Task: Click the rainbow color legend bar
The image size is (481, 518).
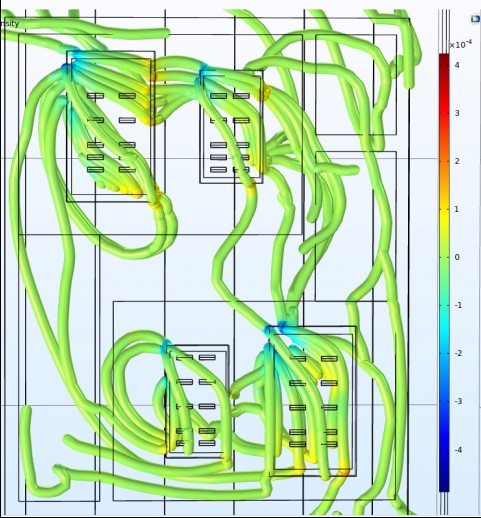Action: coord(444,273)
